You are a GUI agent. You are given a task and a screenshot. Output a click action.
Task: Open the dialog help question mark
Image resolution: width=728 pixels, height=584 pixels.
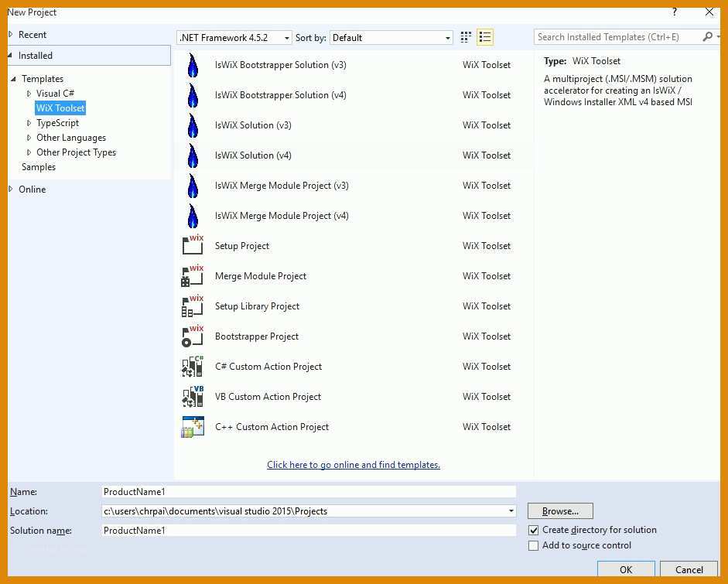(675, 12)
